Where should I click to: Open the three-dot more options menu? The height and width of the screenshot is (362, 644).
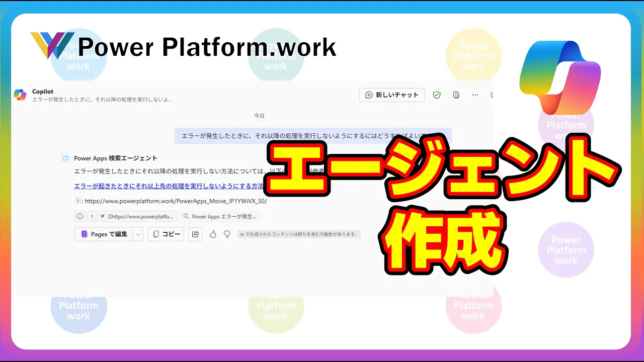point(475,95)
